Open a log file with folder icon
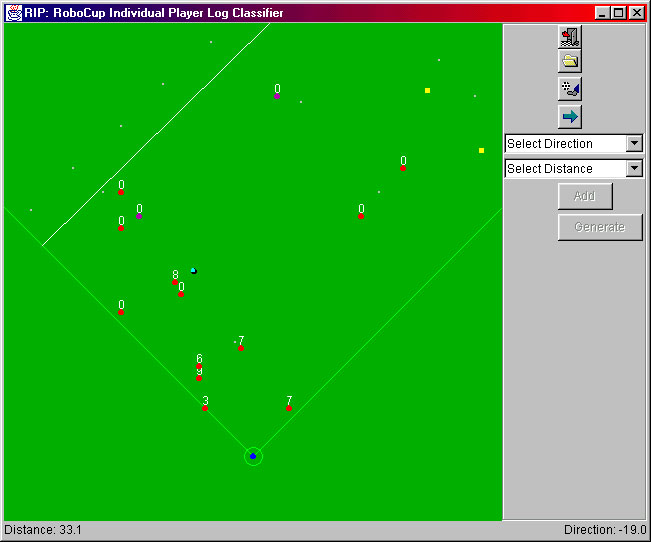651x542 pixels. (x=570, y=61)
